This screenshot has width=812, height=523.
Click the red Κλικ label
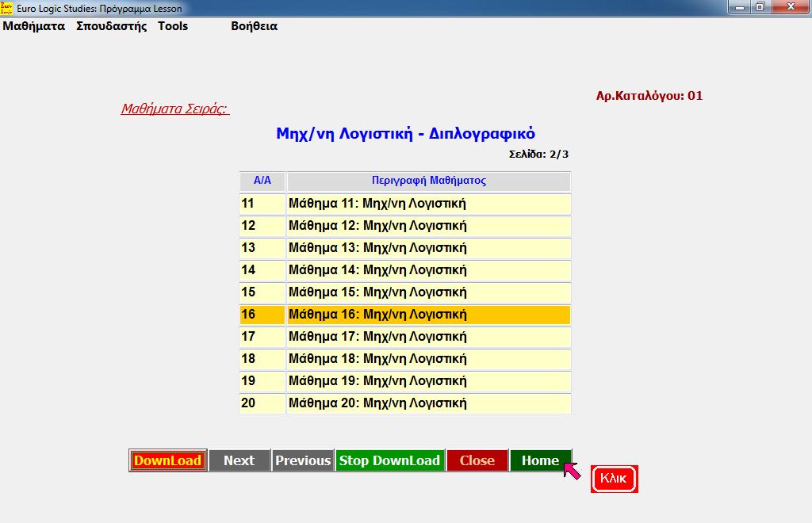[614, 479]
